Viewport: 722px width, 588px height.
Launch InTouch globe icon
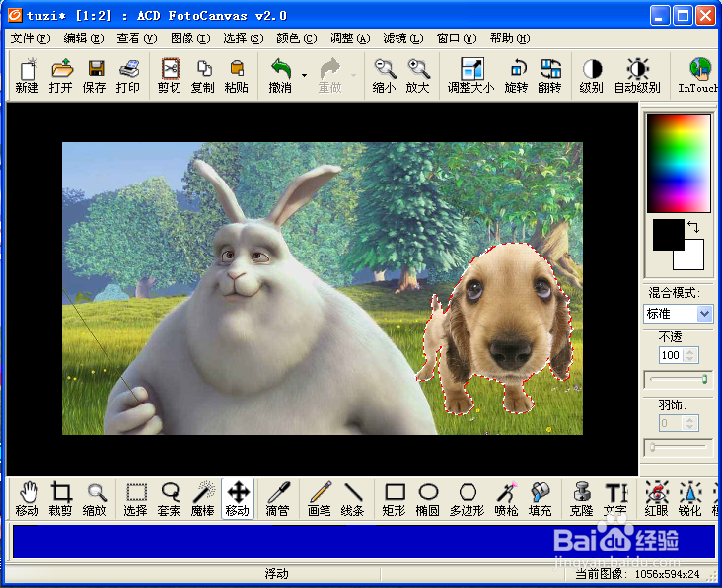pos(699,76)
